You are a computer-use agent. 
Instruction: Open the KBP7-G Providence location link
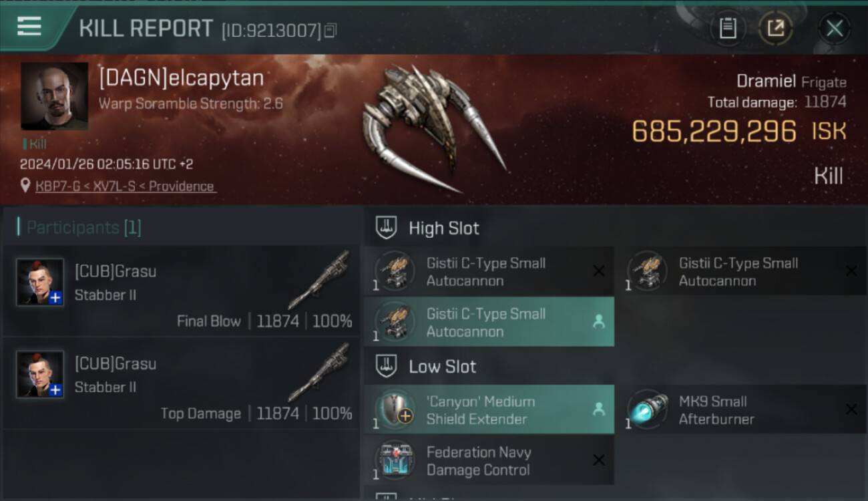[x=125, y=186]
